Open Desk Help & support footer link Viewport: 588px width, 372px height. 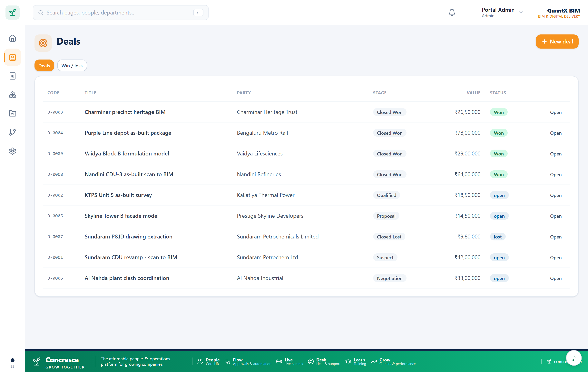[x=324, y=361]
